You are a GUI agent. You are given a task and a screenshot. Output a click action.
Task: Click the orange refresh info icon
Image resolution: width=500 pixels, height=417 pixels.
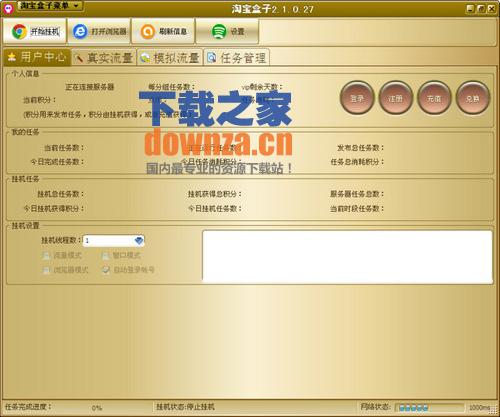pos(148,32)
